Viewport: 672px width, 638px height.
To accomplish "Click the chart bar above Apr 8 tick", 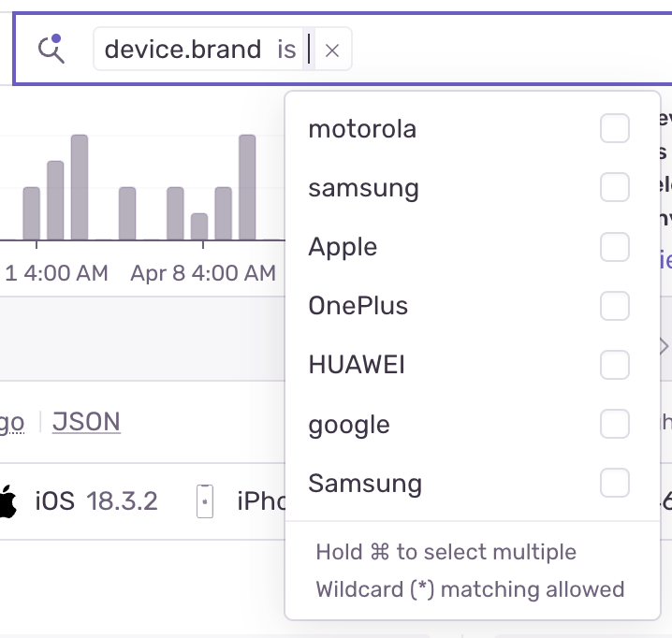I will click(x=199, y=226).
